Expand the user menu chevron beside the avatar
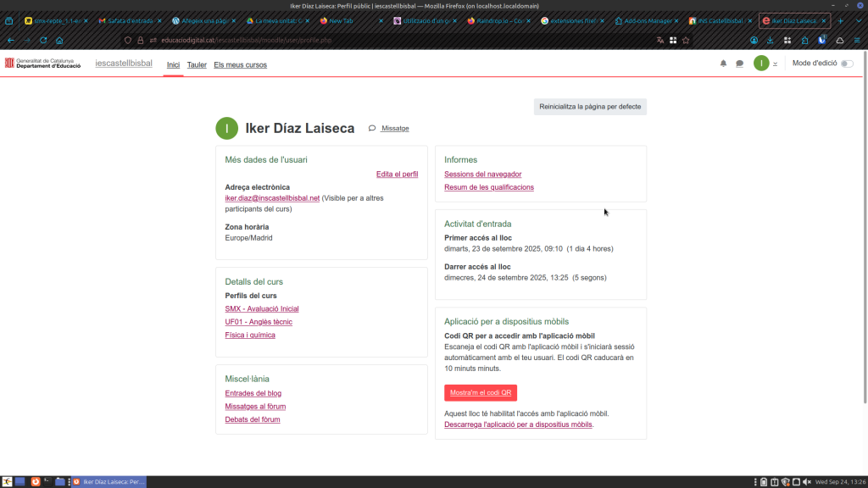Image resolution: width=868 pixels, height=488 pixels. 775,64
